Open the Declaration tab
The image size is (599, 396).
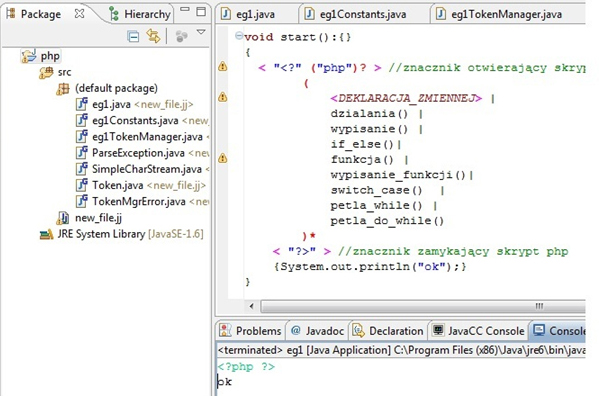click(x=388, y=331)
